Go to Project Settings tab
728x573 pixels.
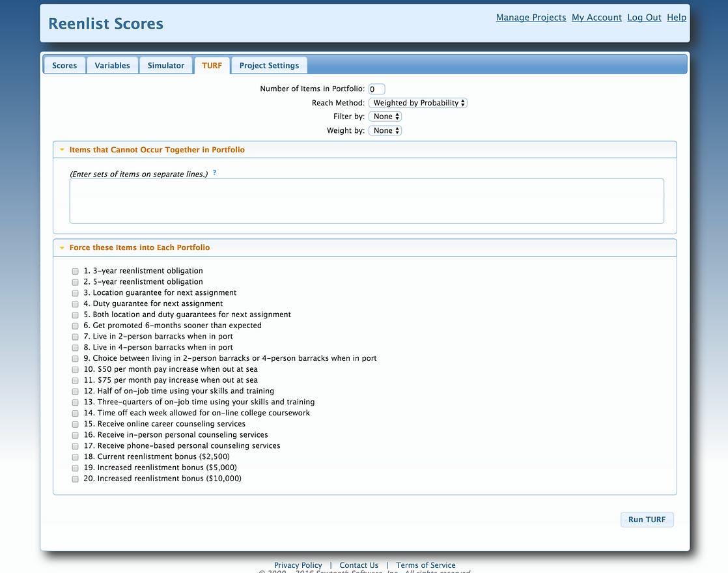270,66
